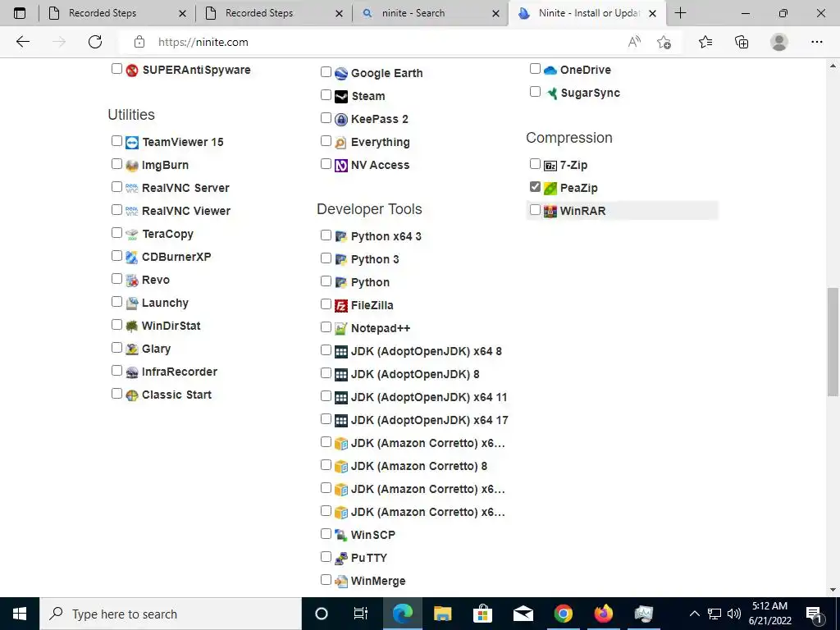Click the RealVNC Viewer label
The image size is (840, 630).
[x=186, y=211]
